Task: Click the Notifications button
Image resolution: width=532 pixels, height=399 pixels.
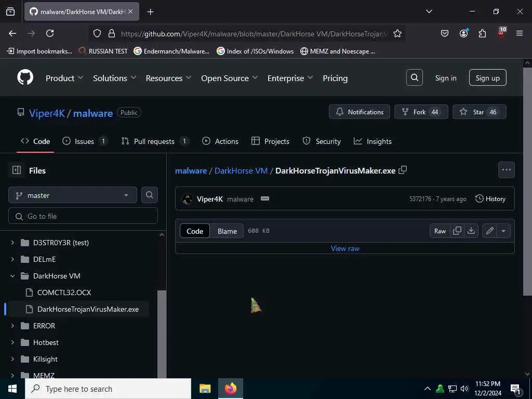Action: click(x=360, y=112)
